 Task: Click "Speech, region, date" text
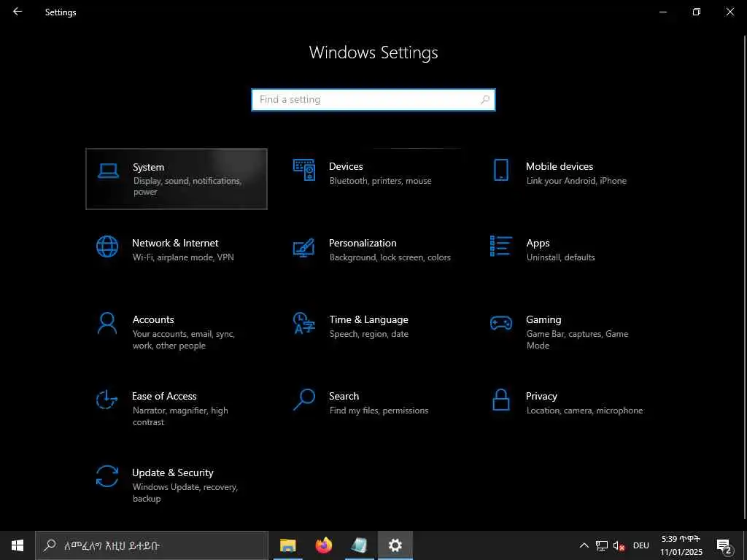[368, 334]
